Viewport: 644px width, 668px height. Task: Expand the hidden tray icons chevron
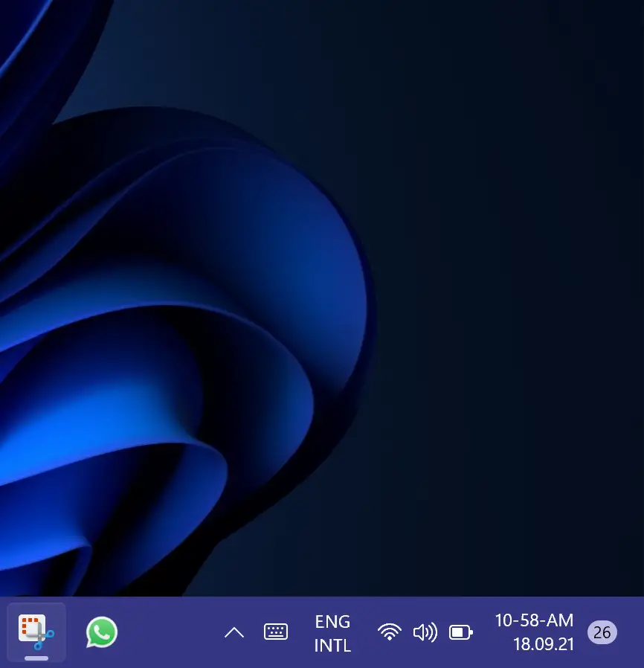(234, 632)
